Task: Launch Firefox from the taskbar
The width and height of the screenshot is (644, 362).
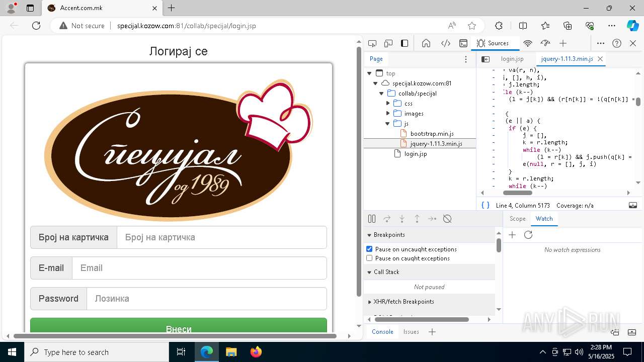Action: pyautogui.click(x=256, y=352)
